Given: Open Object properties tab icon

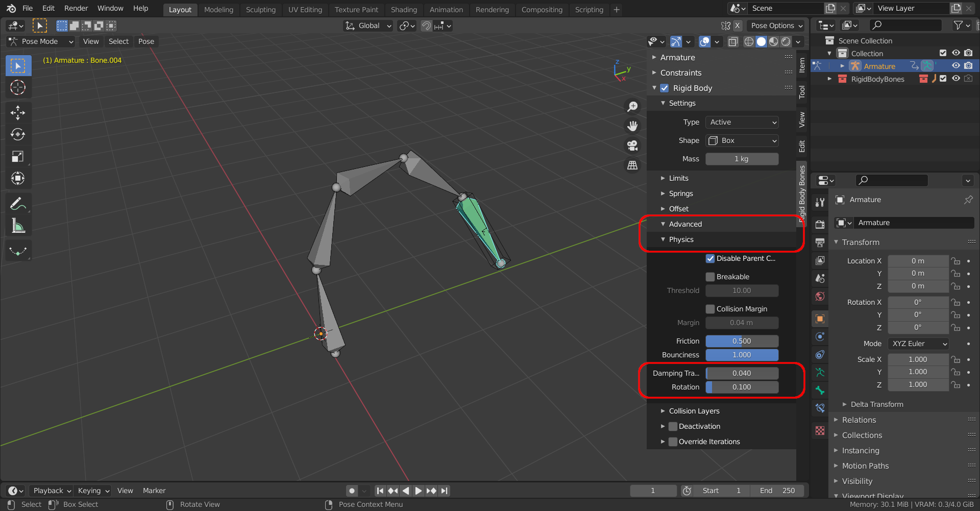Looking at the screenshot, I should [x=820, y=319].
